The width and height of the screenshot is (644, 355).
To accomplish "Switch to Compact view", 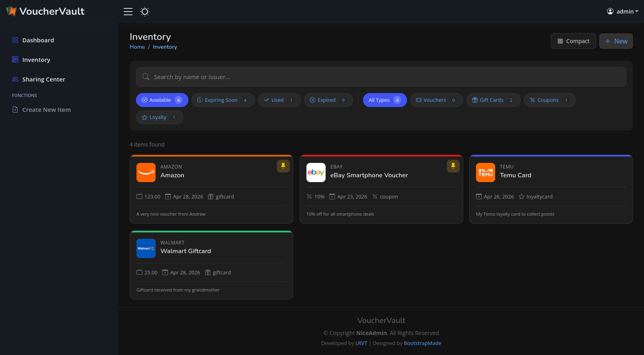I will coord(573,41).
